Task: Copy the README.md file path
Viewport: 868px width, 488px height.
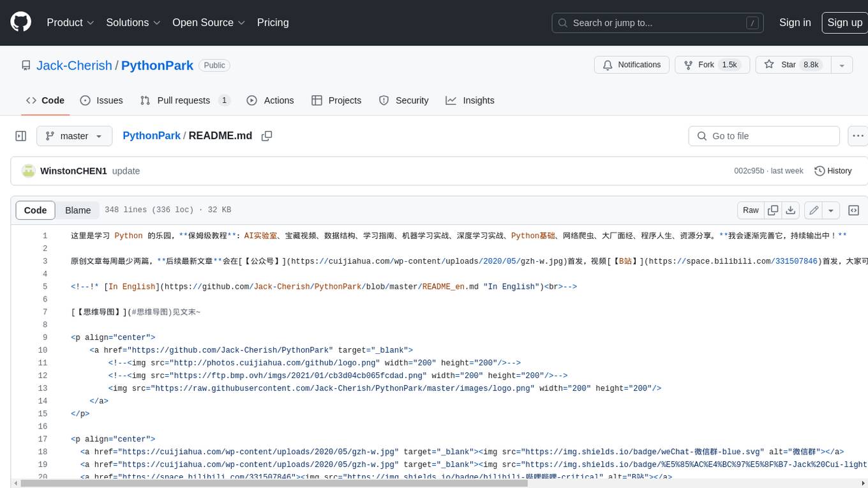Action: click(267, 136)
